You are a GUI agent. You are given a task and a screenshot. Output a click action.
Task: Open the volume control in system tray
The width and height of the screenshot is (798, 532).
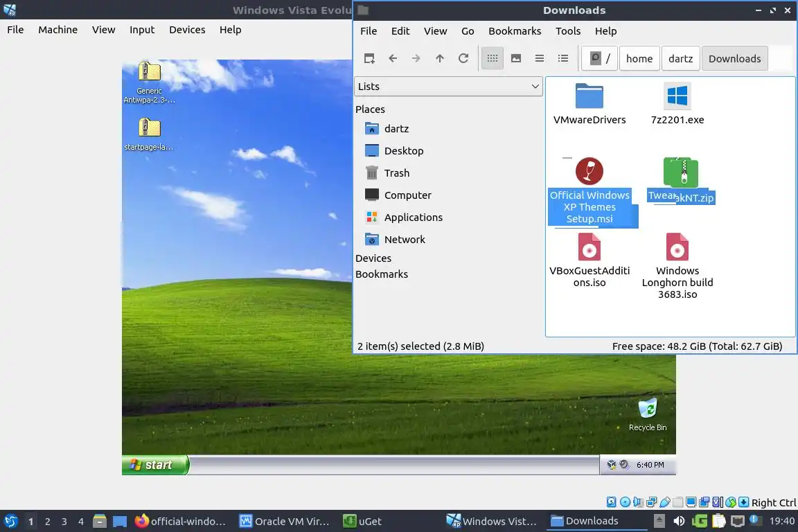tap(679, 522)
